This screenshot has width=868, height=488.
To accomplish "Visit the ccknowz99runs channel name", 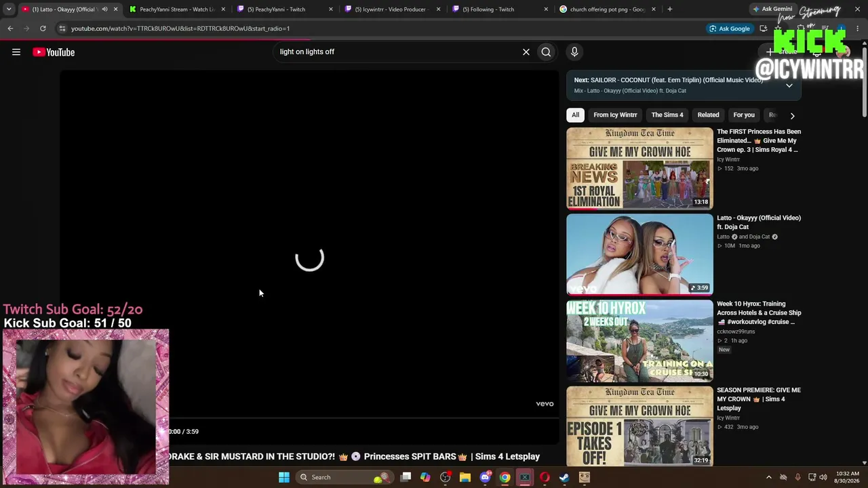I will (x=736, y=331).
